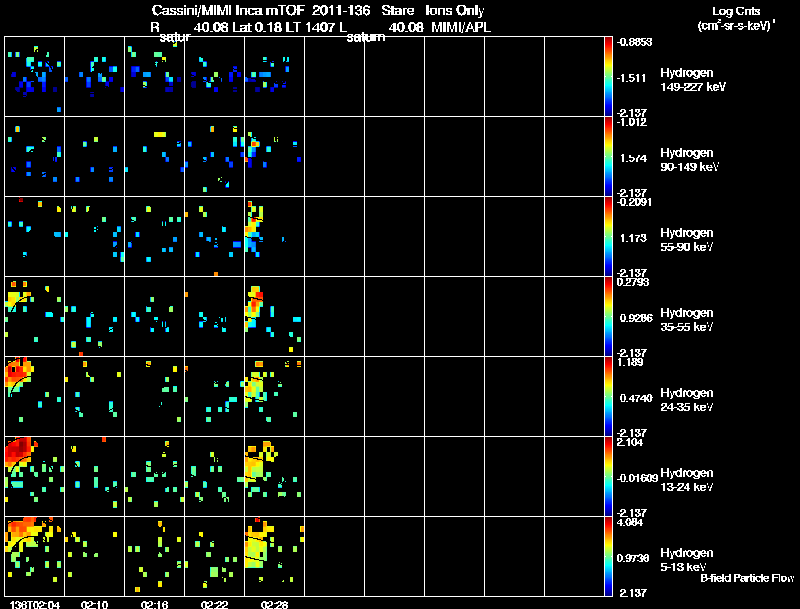Viewport: 800px width, 609px height.
Task: Click the -0.01609 color scale value
Action: (x=637, y=478)
